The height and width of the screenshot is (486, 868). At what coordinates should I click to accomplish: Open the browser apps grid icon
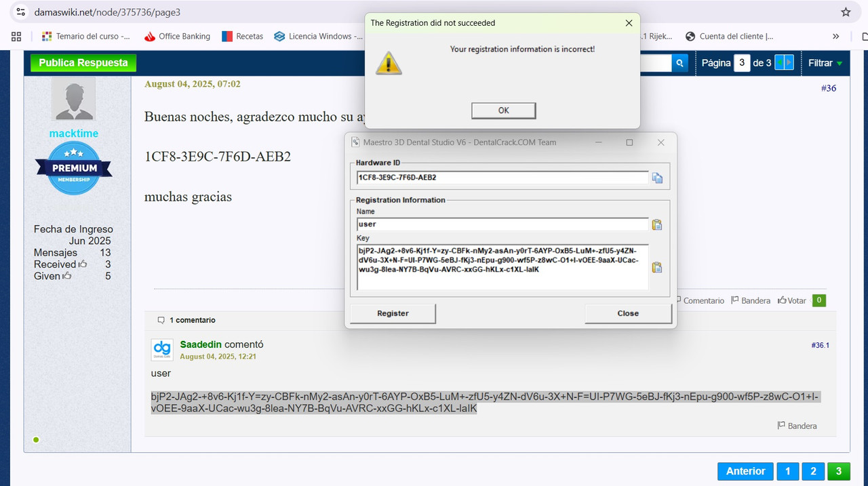16,37
